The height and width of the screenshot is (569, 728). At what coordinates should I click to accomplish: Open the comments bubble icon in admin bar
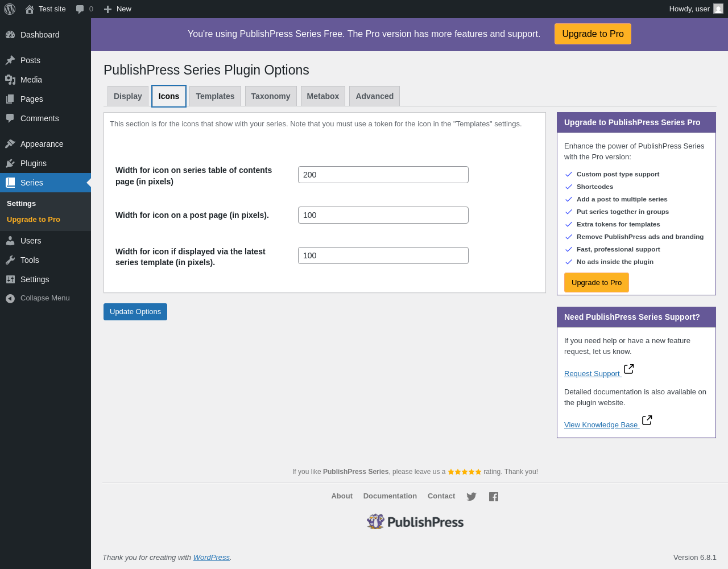(80, 9)
